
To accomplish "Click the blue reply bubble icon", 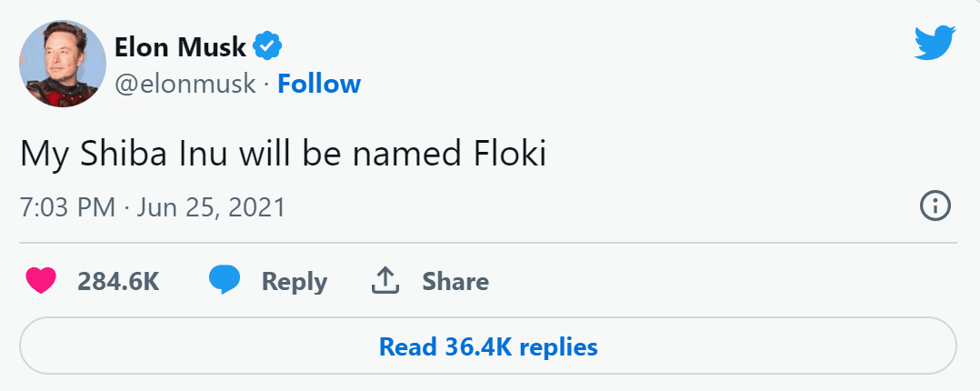I will [225, 281].
